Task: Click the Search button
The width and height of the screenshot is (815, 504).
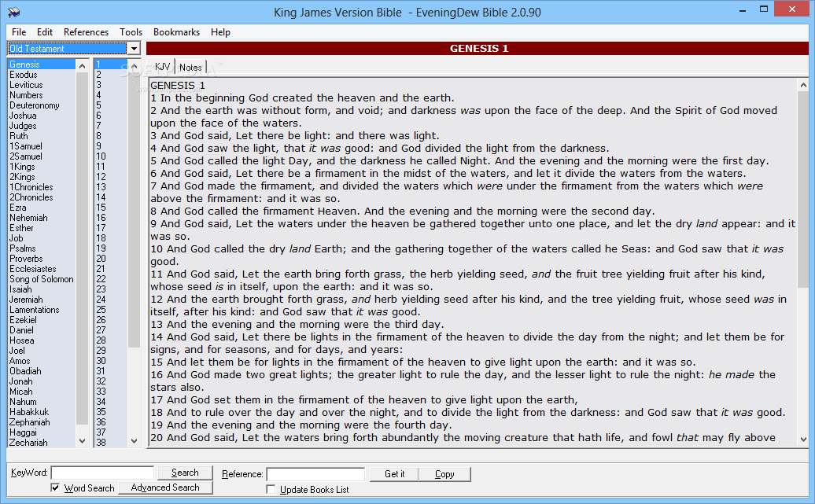Action: 185,473
